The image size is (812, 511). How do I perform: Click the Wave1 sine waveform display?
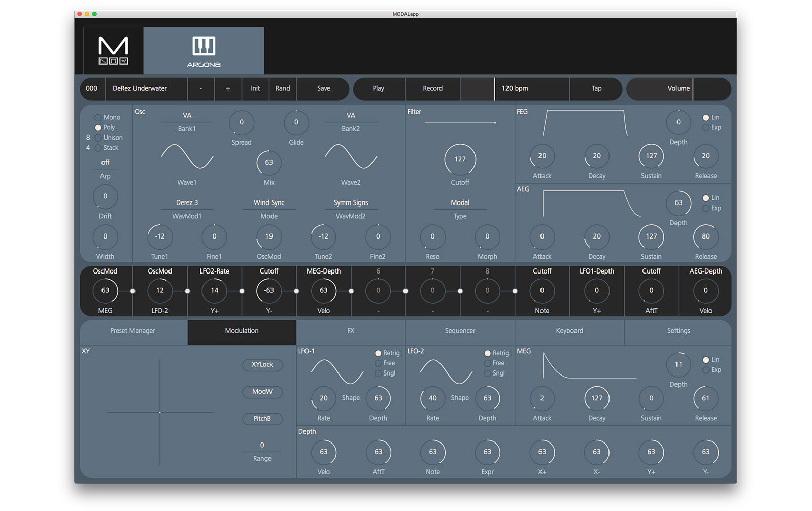[187, 156]
